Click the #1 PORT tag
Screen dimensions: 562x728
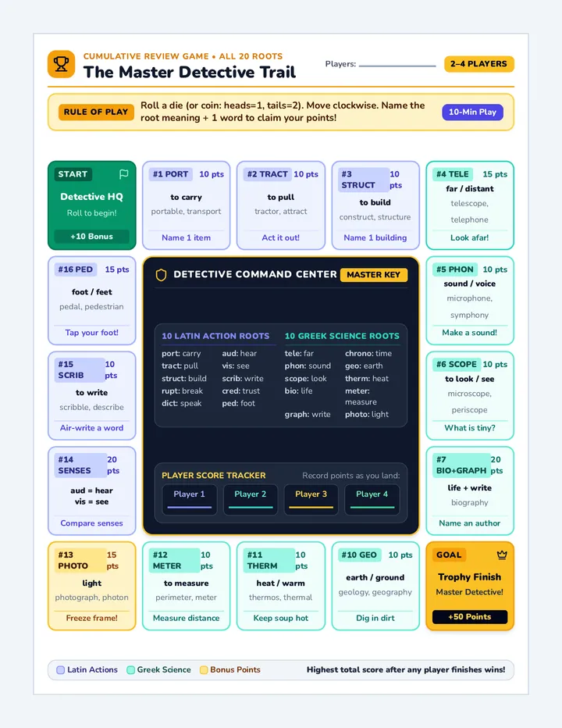click(171, 174)
